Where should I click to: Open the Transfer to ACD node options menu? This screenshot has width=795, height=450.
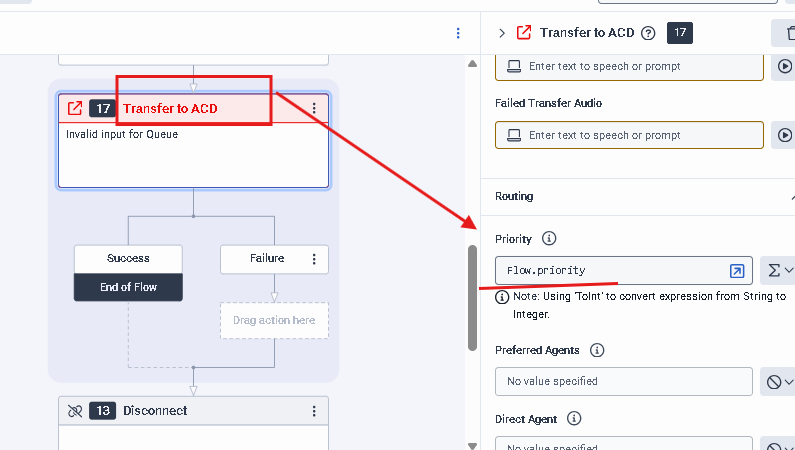[314, 108]
